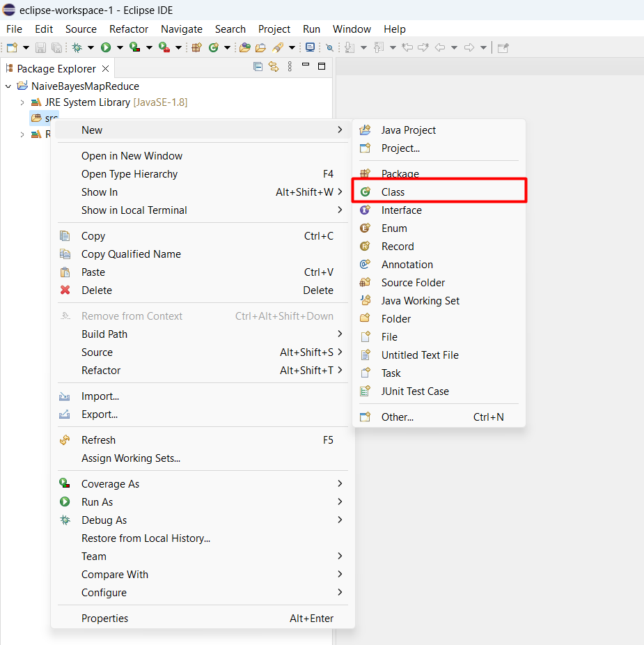Open the Build Path submenu
Screen dimensions: 644x645
[x=104, y=334]
